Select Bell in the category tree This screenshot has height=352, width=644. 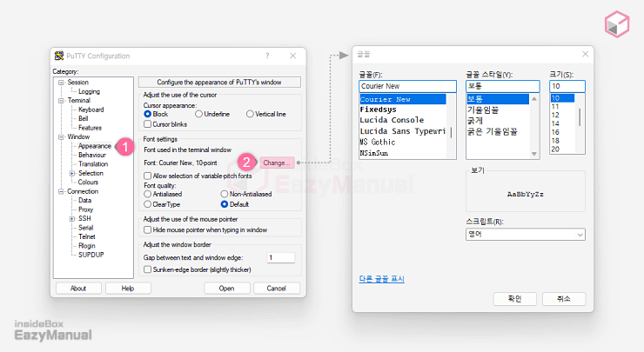click(x=84, y=118)
